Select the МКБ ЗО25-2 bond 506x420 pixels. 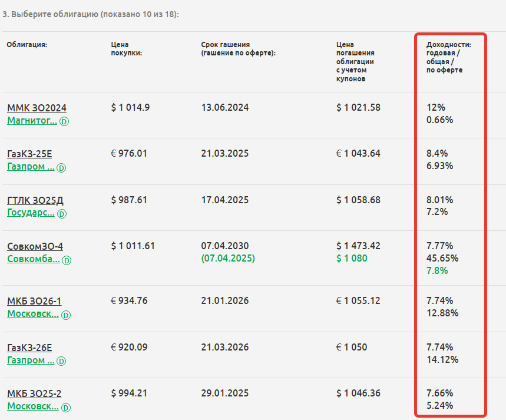pyautogui.click(x=34, y=393)
